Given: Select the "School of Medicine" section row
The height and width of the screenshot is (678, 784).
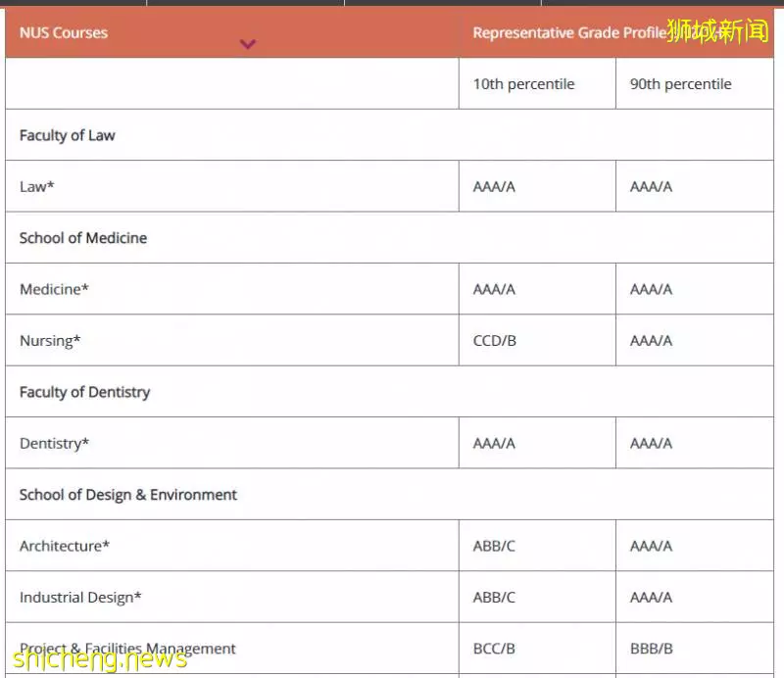Looking at the screenshot, I should (389, 237).
